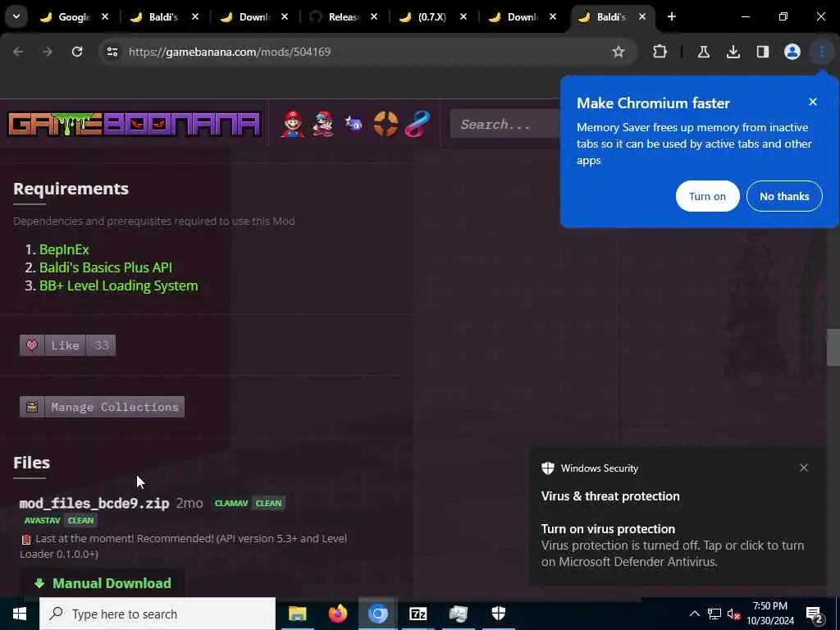Turn on Memory Saver
The height and width of the screenshot is (630, 840).
pyautogui.click(x=707, y=196)
